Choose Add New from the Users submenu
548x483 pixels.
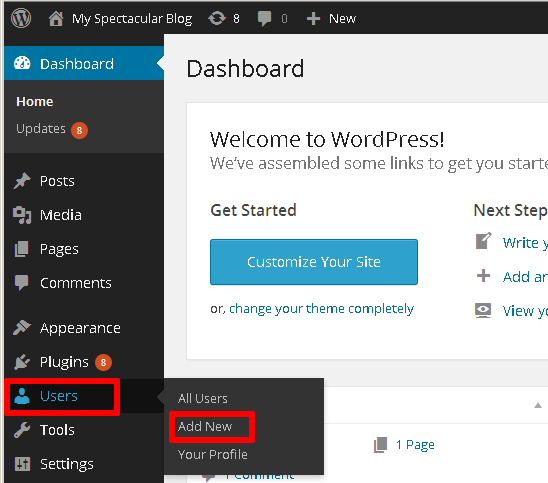coord(205,426)
